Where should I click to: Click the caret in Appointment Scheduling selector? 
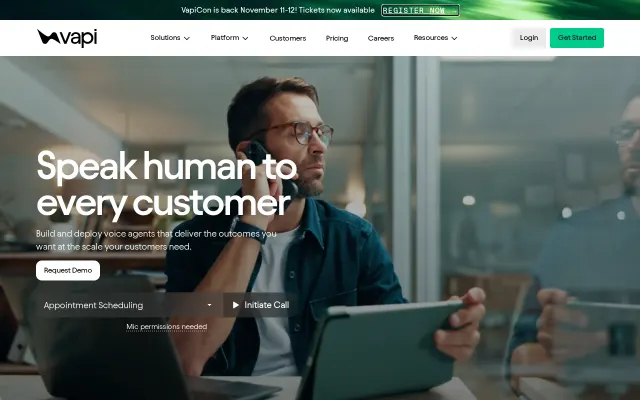click(x=209, y=305)
